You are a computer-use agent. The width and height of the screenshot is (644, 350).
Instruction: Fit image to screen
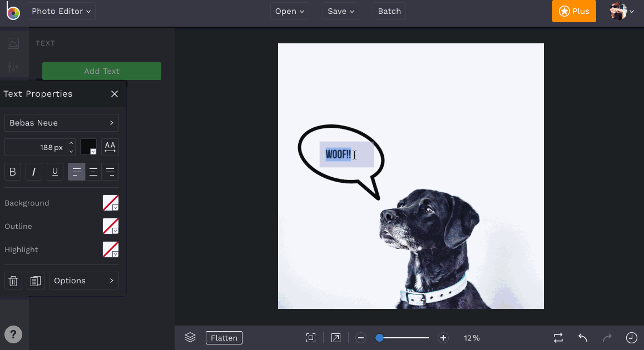click(x=311, y=338)
